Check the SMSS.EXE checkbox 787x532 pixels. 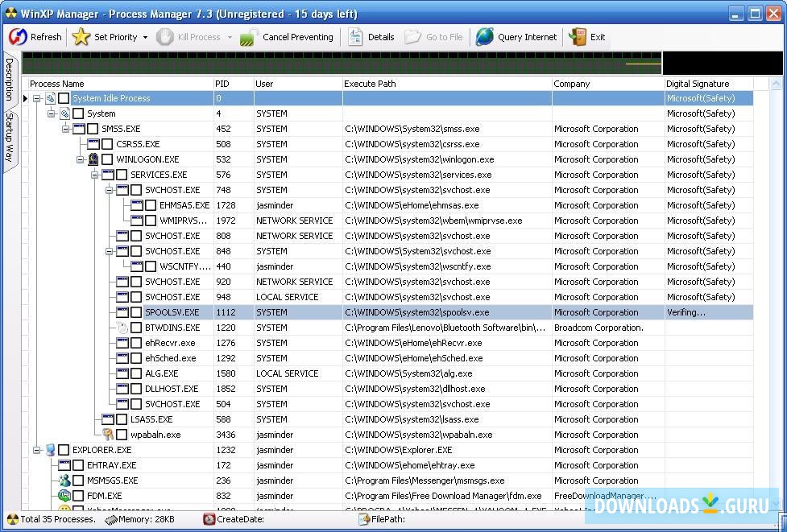point(93,129)
